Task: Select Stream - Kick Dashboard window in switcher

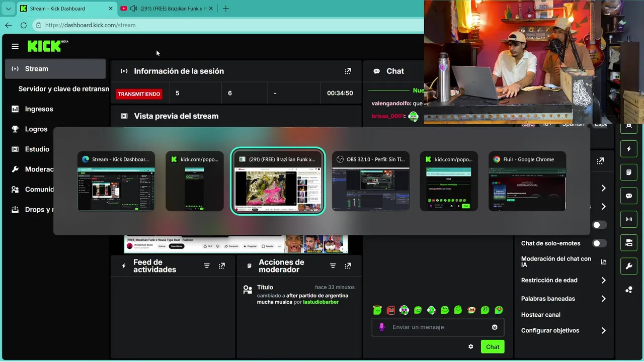Action: [x=116, y=181]
